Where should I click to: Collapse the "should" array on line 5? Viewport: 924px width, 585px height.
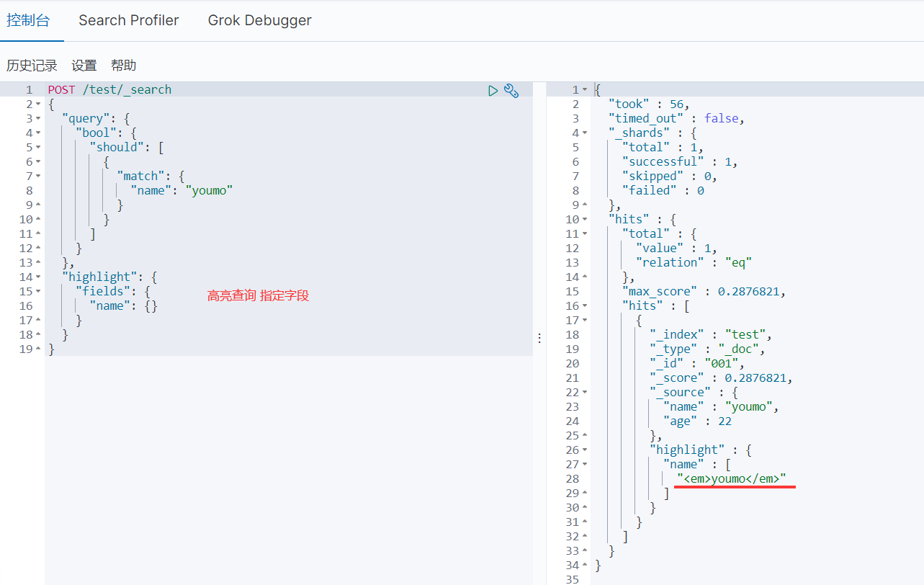pos(38,148)
